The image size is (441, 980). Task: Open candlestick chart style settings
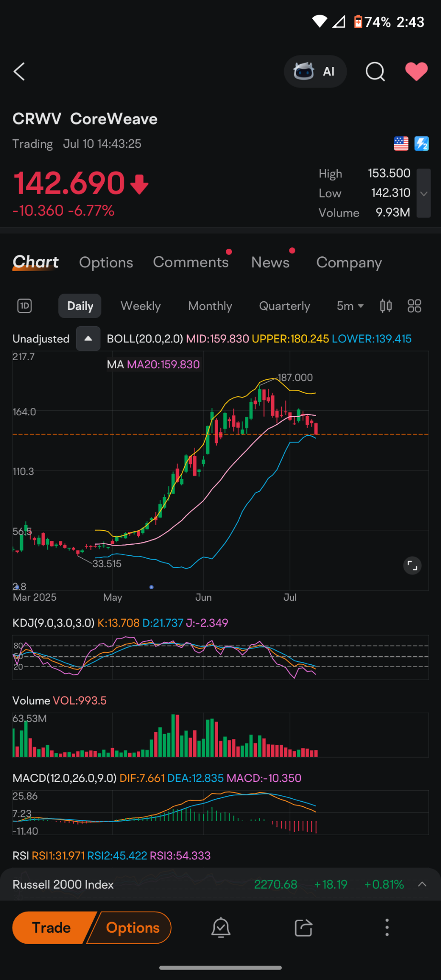(x=386, y=306)
